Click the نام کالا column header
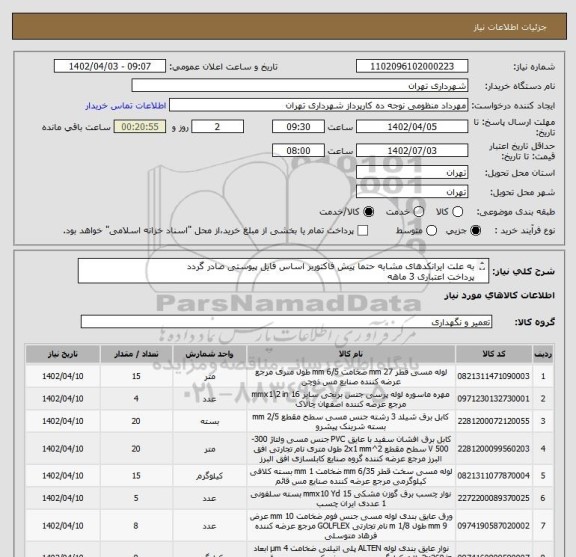Viewport: 576px width, 557px height. tap(351, 354)
